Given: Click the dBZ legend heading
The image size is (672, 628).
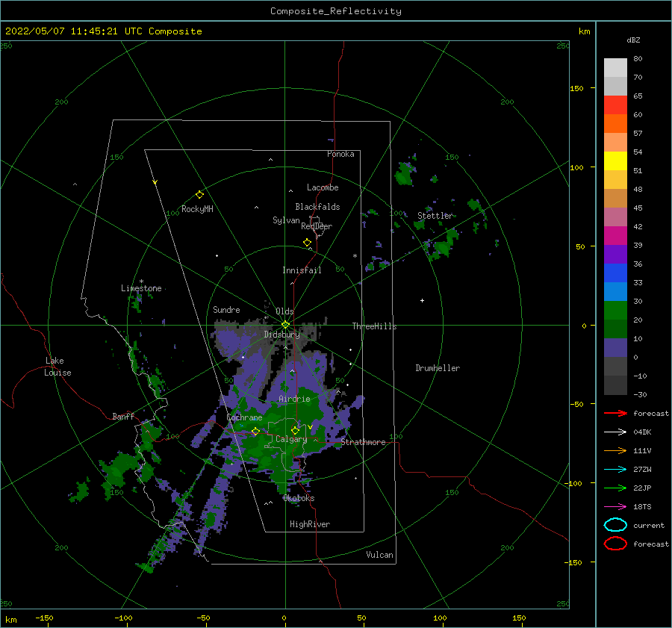Looking at the screenshot, I should pos(633,40).
